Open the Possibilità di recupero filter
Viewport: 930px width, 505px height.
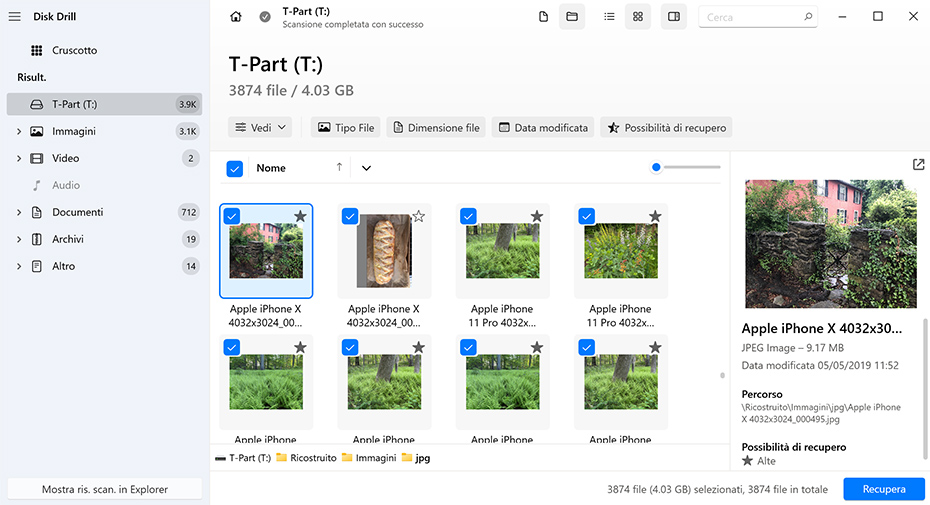666,128
